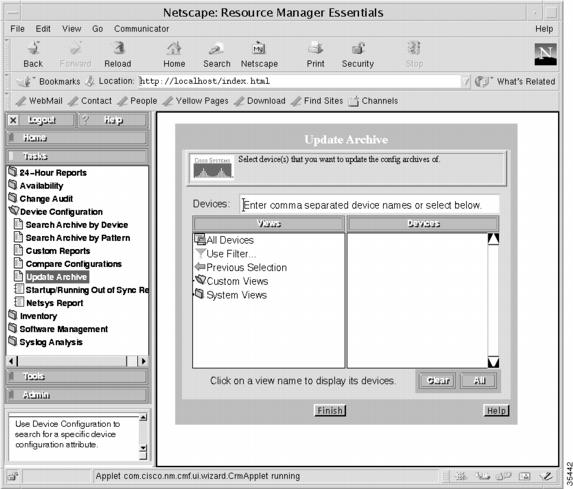Click the Reload toolbar icon
The width and height of the screenshot is (573, 489).
[x=117, y=54]
